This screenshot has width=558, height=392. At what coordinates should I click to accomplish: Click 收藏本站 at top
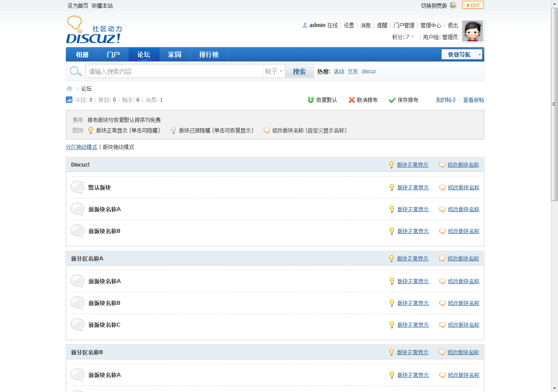pyautogui.click(x=102, y=6)
